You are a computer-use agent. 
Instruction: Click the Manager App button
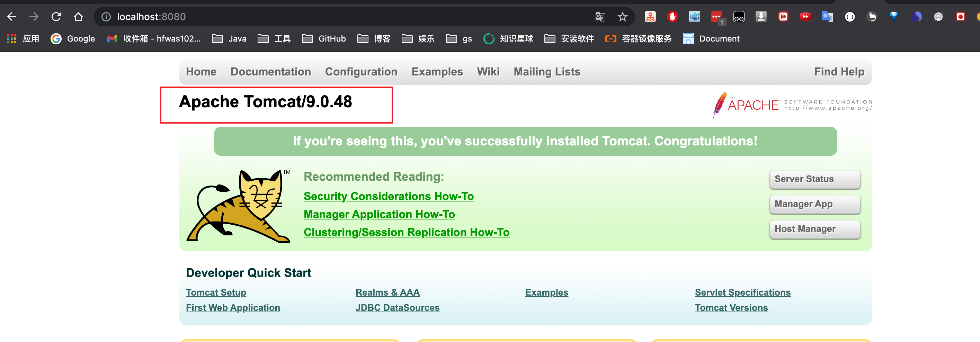[814, 204]
